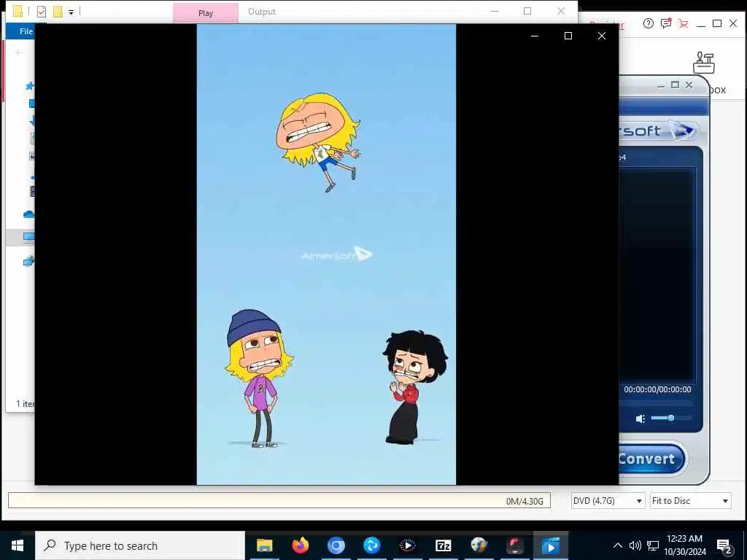
Task: Open the feedback message icon
Action: pos(665,23)
